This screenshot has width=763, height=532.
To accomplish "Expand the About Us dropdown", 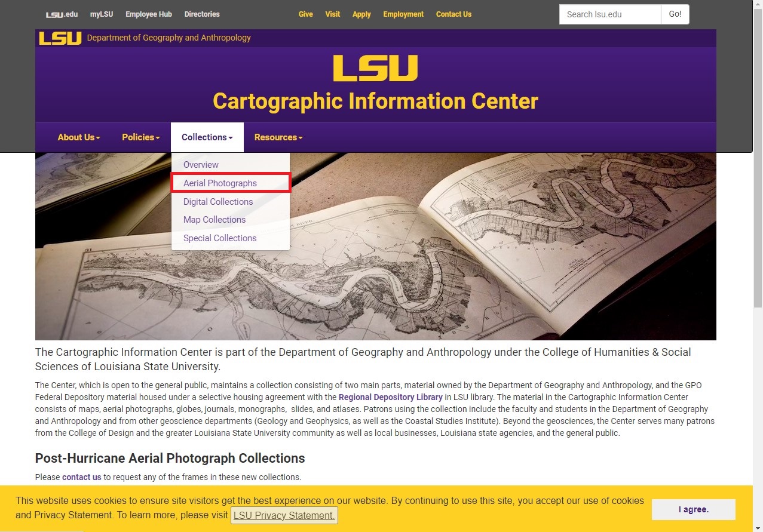I will [79, 137].
